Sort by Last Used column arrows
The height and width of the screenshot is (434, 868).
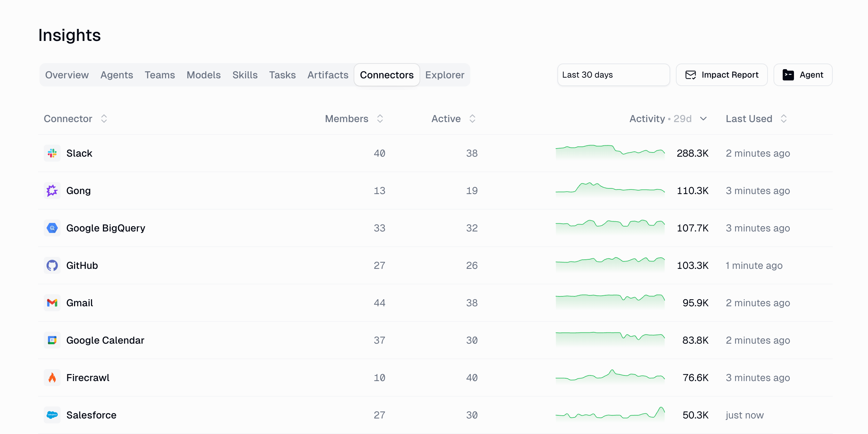[784, 119]
